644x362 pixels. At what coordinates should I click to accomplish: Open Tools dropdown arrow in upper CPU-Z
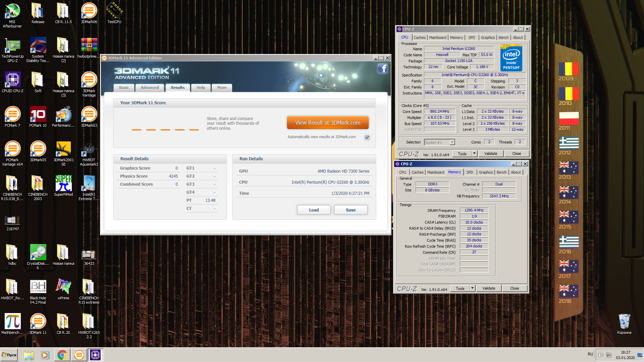(x=474, y=154)
